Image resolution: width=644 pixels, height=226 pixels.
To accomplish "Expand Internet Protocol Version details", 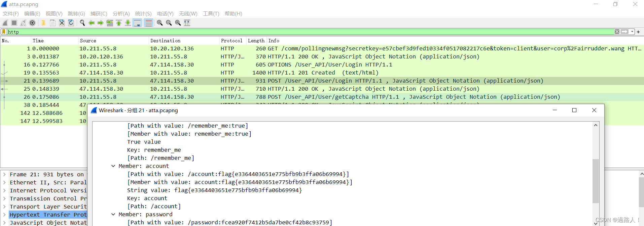I will [4, 190].
